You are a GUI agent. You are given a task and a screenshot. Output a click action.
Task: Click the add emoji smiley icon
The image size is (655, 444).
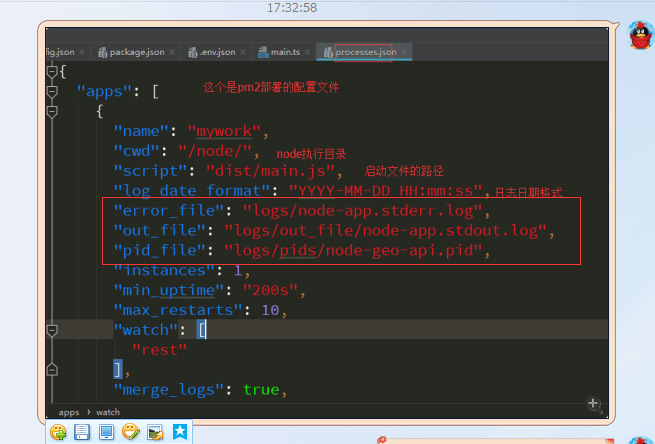click(59, 432)
